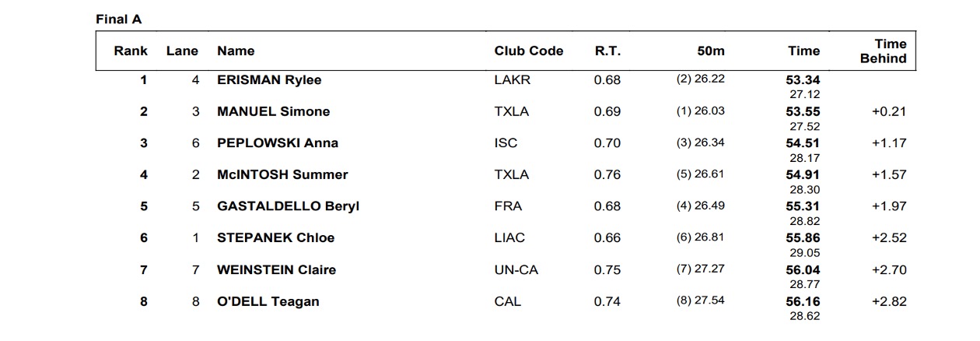Image resolution: width=980 pixels, height=341 pixels.
Task: Click O'DELL Teagan's name
Action: tap(268, 301)
